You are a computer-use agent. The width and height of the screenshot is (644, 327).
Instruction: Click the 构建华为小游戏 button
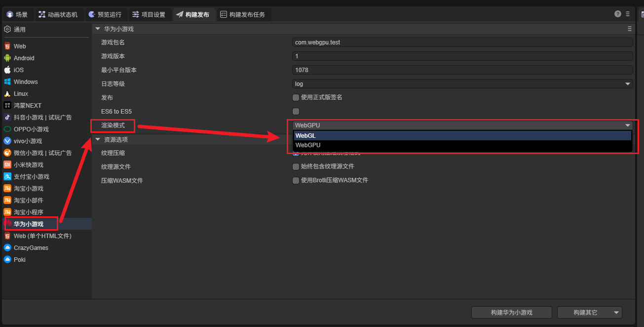pos(512,313)
